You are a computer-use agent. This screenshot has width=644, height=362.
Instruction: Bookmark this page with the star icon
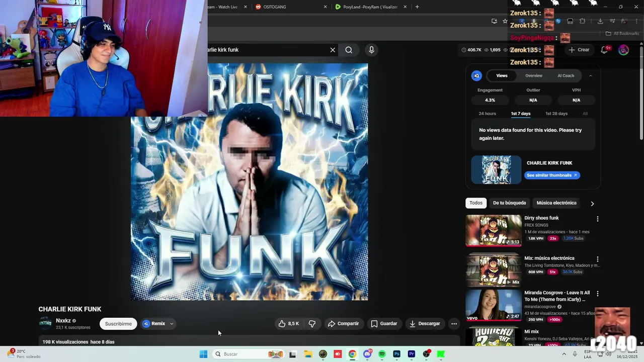[505, 21]
